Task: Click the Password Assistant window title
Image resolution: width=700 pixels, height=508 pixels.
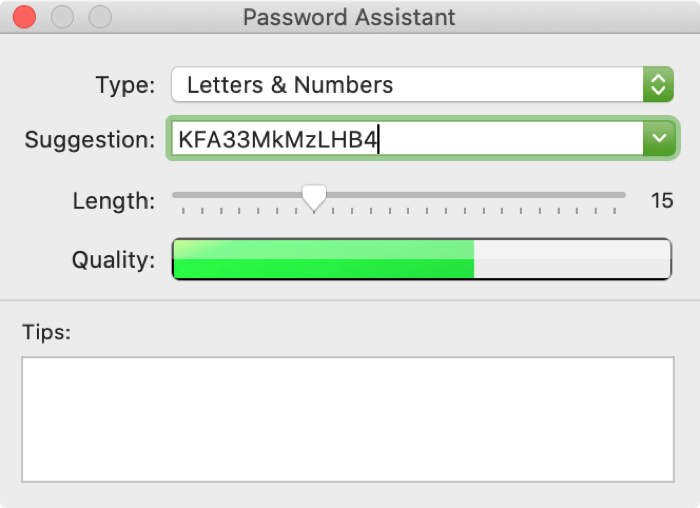Action: coord(349,17)
